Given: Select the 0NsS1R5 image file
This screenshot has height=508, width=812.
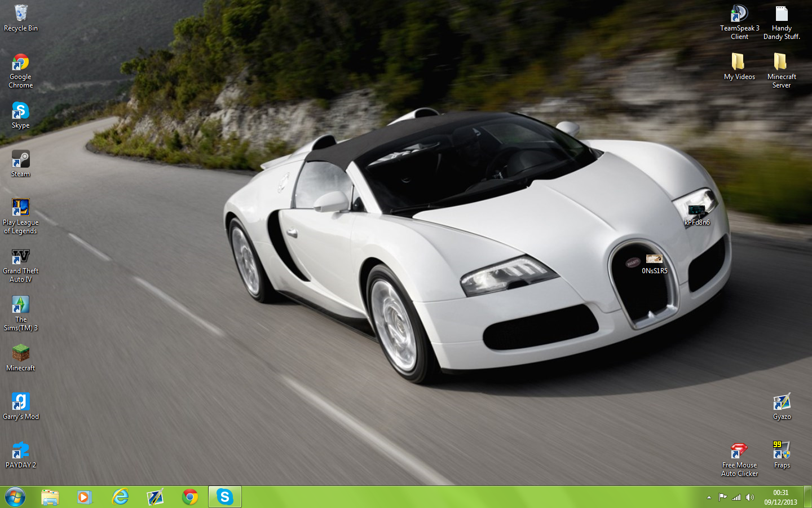Looking at the screenshot, I should tap(655, 264).
